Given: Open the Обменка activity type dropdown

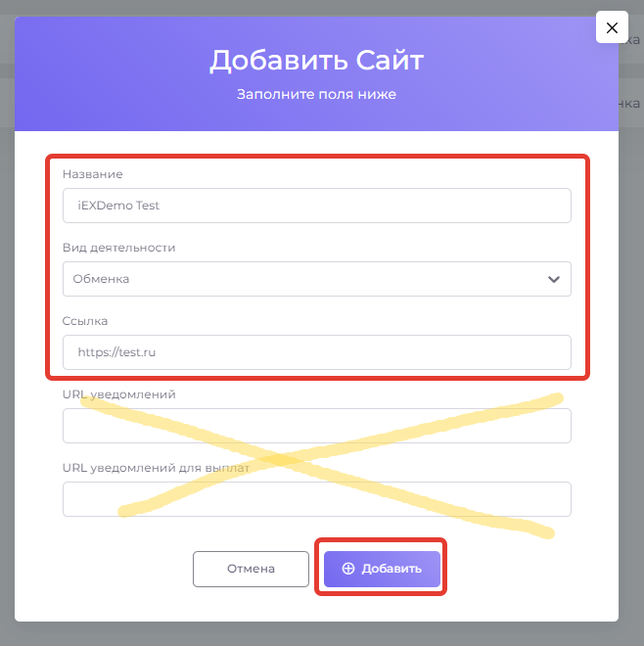Looking at the screenshot, I should [316, 279].
